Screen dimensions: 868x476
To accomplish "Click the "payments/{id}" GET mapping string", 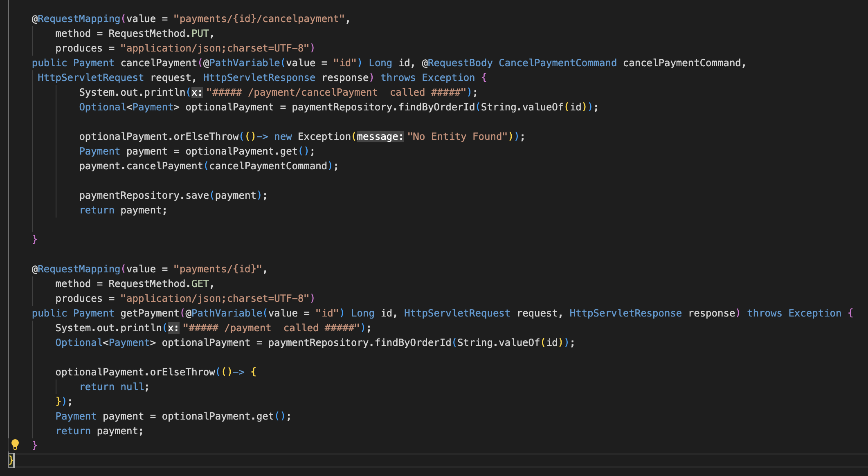I will click(218, 269).
